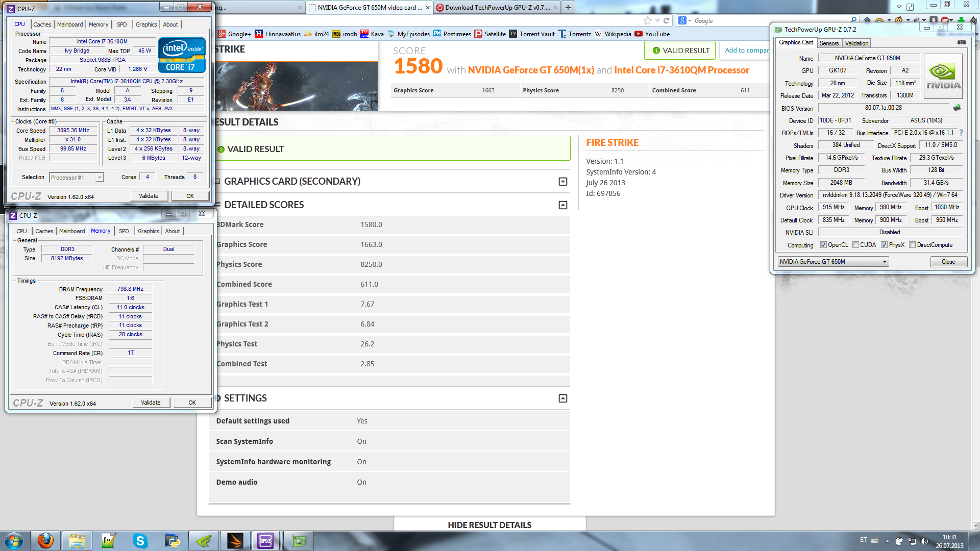Switch to the Sensors tab in GPU-Z
The width and height of the screenshot is (980, 551).
(x=829, y=43)
